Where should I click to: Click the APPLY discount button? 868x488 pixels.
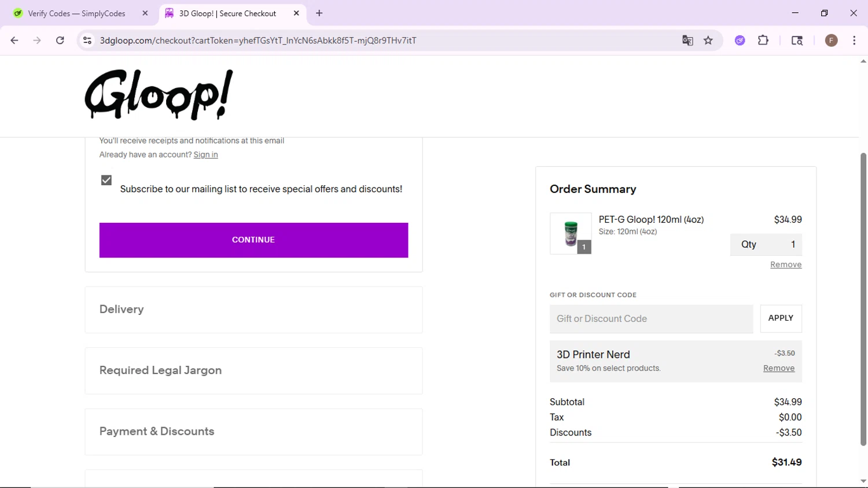[781, 318]
